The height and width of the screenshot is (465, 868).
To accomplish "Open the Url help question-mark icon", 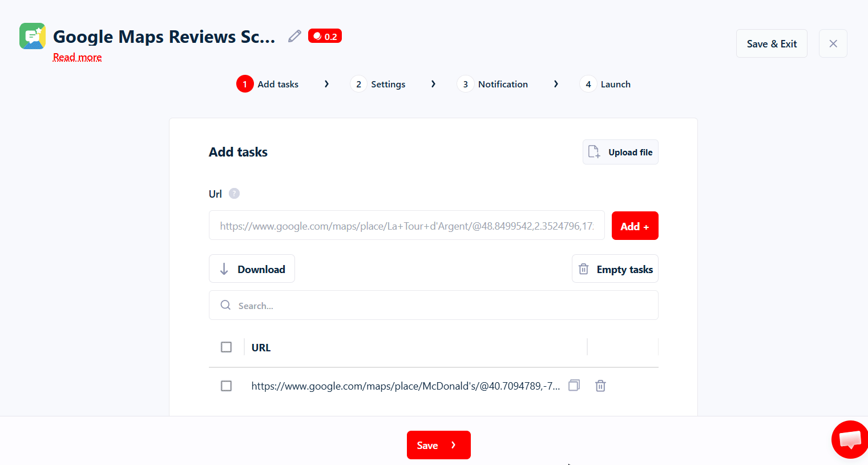I will pyautogui.click(x=234, y=194).
